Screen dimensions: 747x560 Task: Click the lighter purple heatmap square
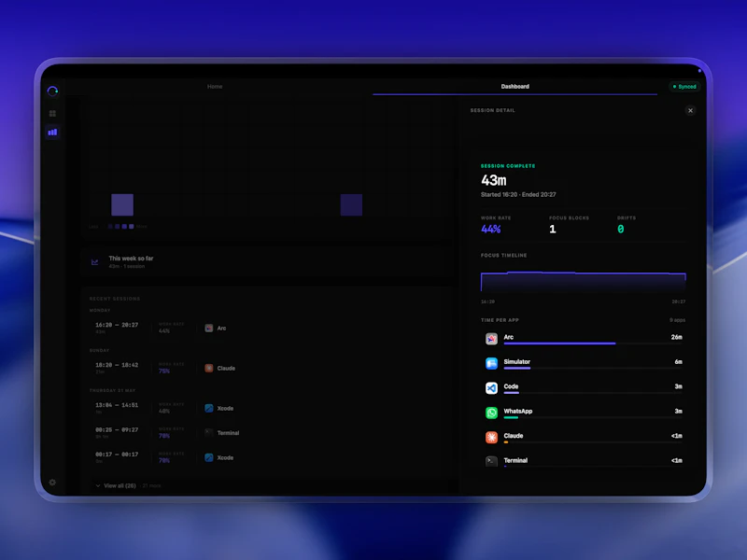tap(122, 204)
